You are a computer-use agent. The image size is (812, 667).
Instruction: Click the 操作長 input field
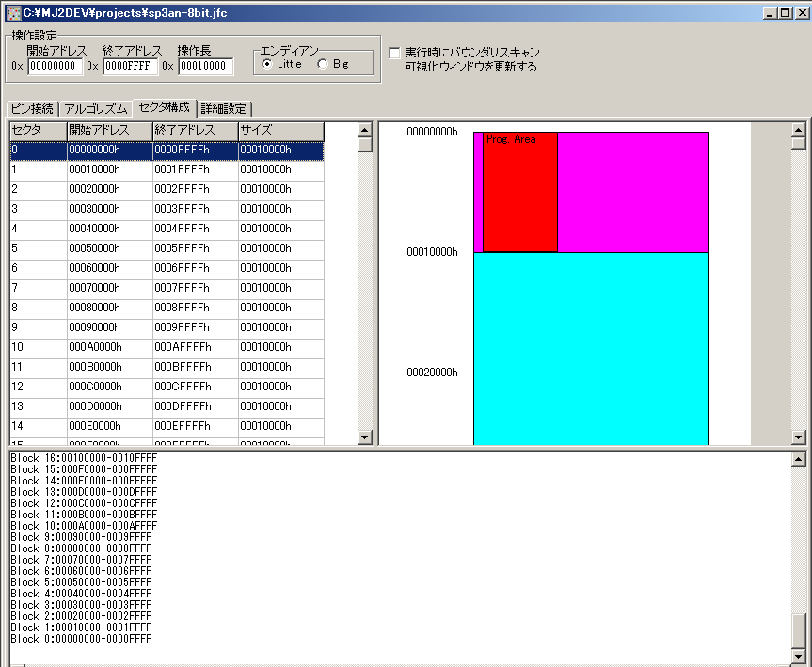205,66
